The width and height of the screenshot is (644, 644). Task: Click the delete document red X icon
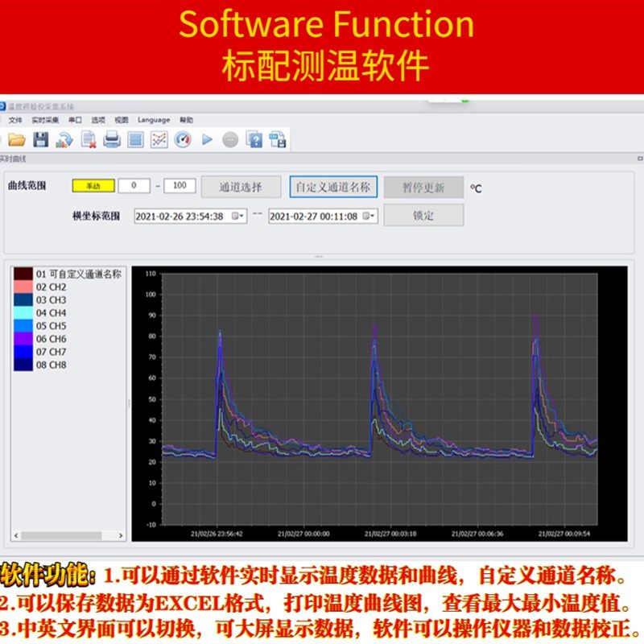pyautogui.click(x=89, y=139)
